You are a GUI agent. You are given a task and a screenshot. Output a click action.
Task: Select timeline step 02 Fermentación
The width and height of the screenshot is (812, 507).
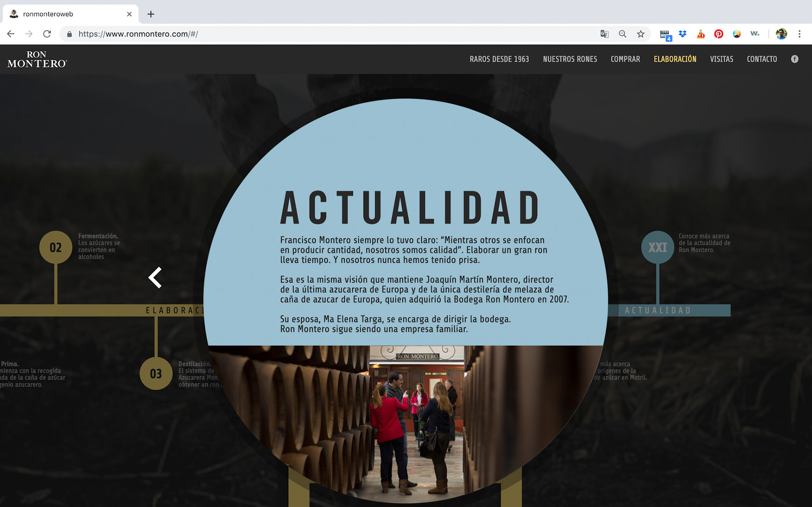(x=56, y=247)
